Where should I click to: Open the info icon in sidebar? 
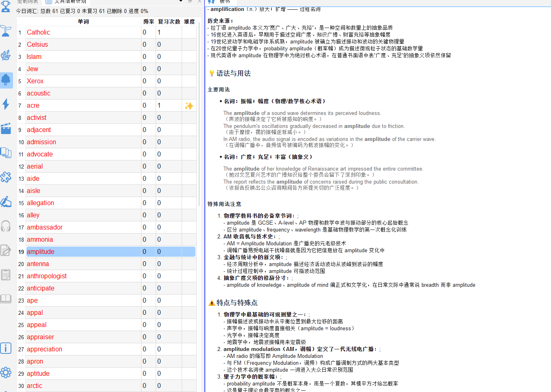click(6, 348)
